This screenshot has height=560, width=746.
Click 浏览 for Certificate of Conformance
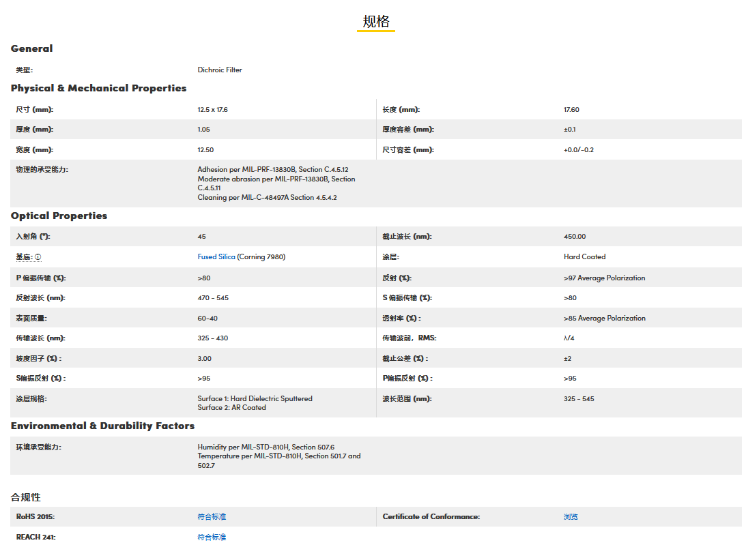tap(571, 517)
